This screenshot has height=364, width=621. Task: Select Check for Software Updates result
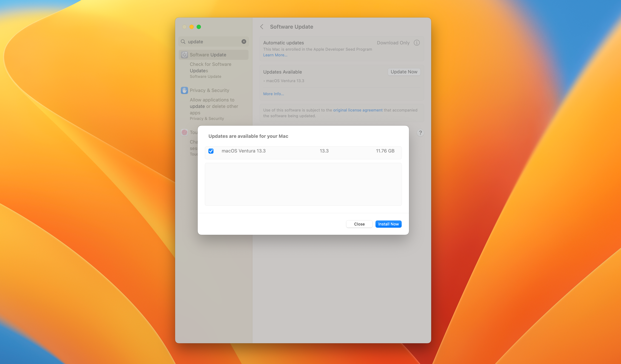point(210,67)
